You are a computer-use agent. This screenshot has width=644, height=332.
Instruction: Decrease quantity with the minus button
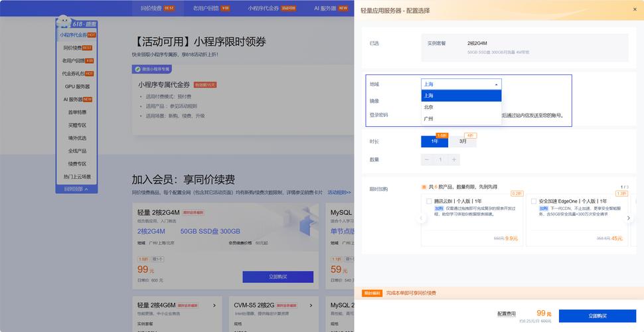[x=427, y=159]
